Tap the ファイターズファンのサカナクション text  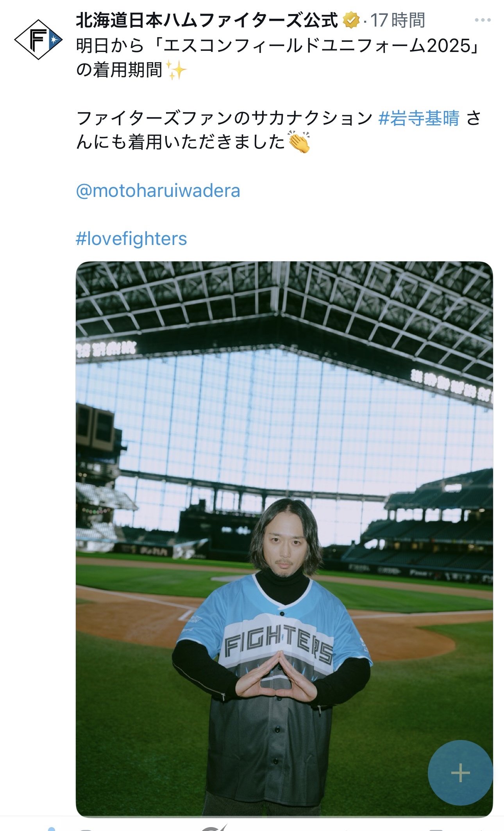point(224,118)
